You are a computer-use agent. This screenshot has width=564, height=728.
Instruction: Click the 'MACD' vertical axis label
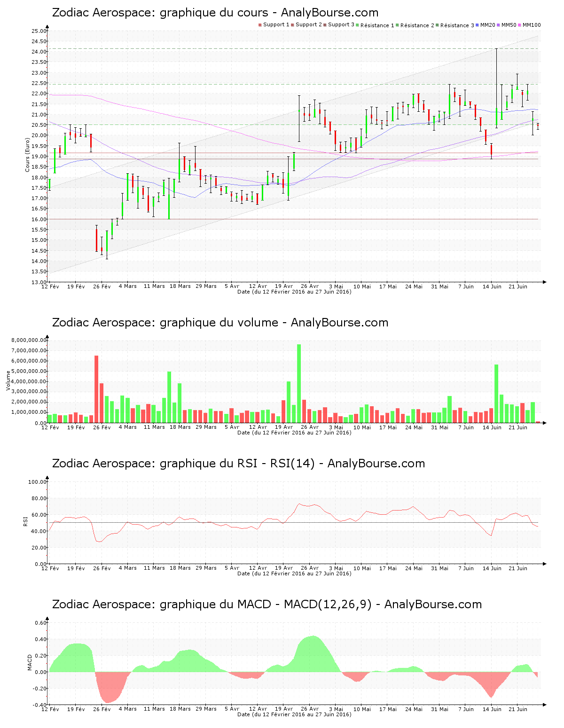coord(30,662)
